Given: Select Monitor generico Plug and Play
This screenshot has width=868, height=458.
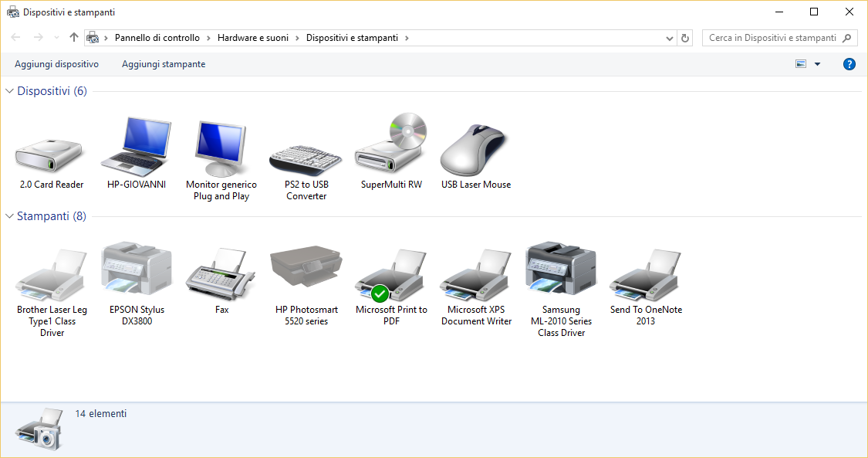Looking at the screenshot, I should (x=221, y=147).
